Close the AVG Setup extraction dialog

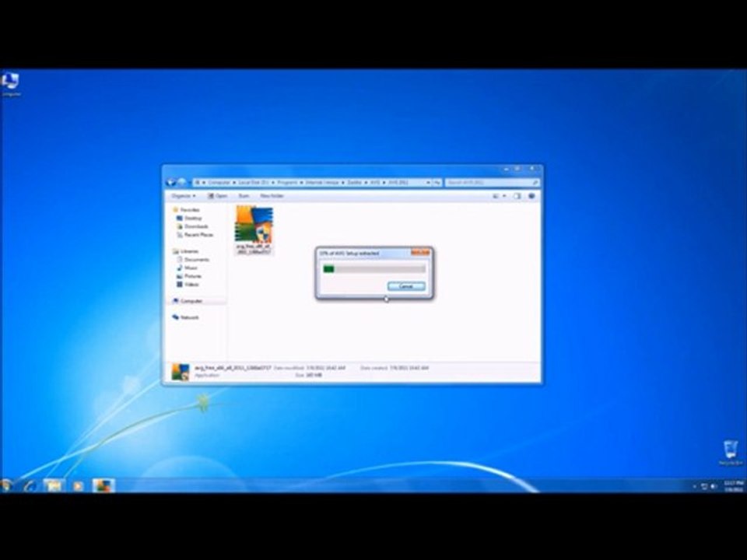click(x=420, y=253)
